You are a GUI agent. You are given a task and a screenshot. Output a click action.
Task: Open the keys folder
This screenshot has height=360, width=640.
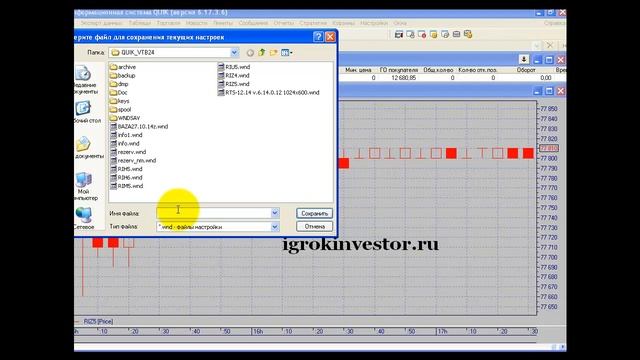tap(120, 101)
